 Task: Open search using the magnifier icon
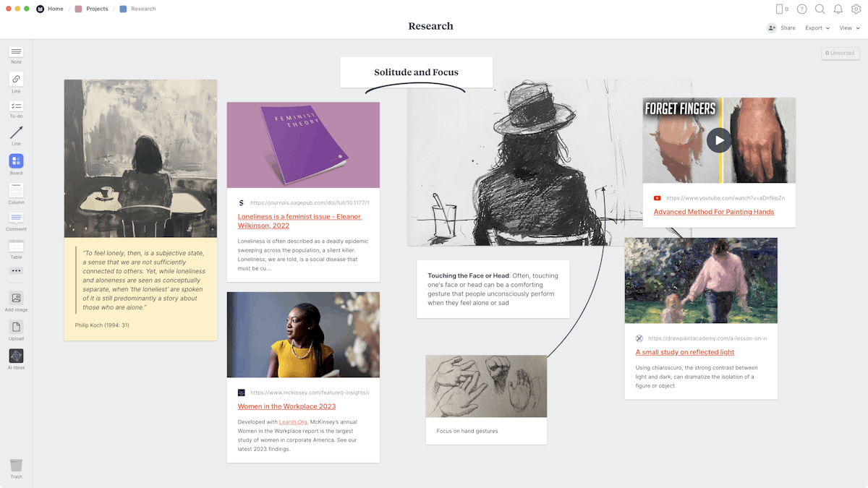(x=820, y=9)
